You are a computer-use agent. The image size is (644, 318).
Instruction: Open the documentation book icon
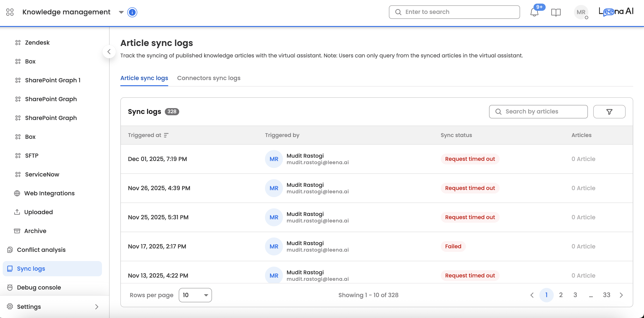pos(556,12)
